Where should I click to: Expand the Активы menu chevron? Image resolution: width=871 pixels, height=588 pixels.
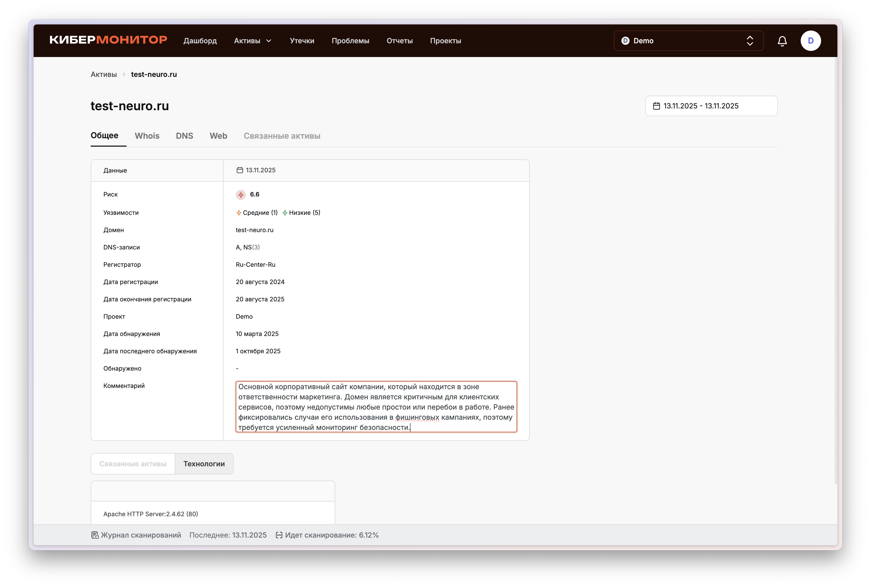tap(269, 41)
